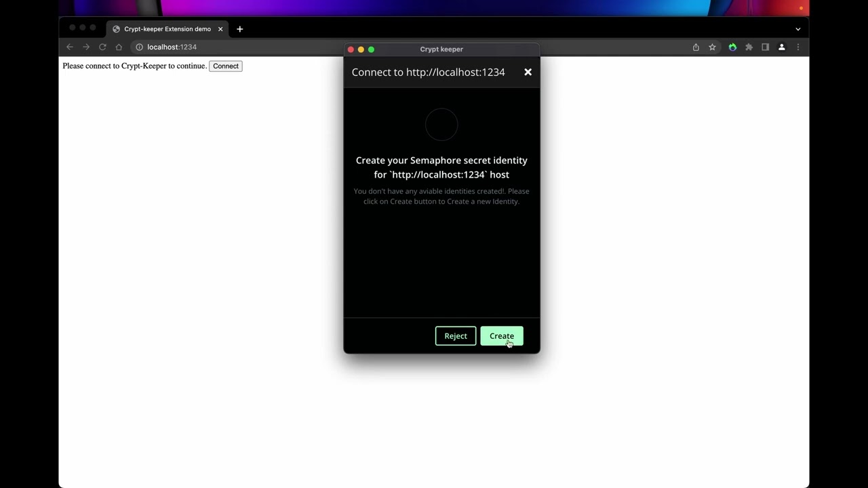Open a new browser tab with plus icon
The width and height of the screenshot is (868, 488).
click(x=239, y=29)
